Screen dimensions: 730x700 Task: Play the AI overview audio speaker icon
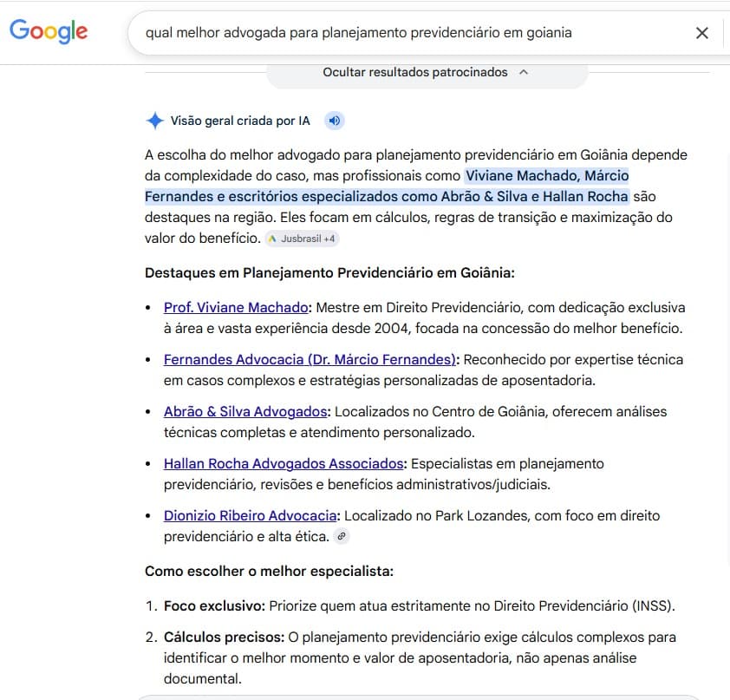pyautogui.click(x=335, y=121)
